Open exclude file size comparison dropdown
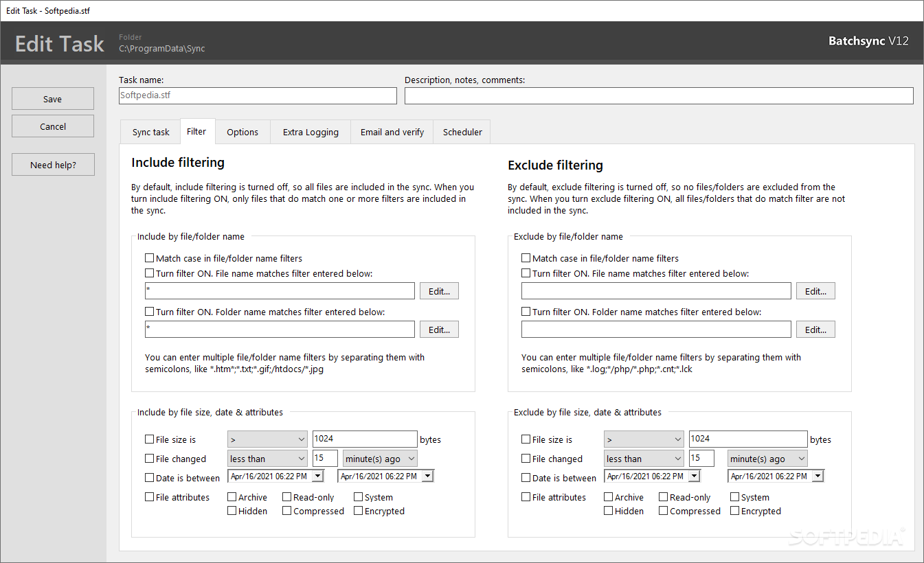 pyautogui.click(x=644, y=439)
